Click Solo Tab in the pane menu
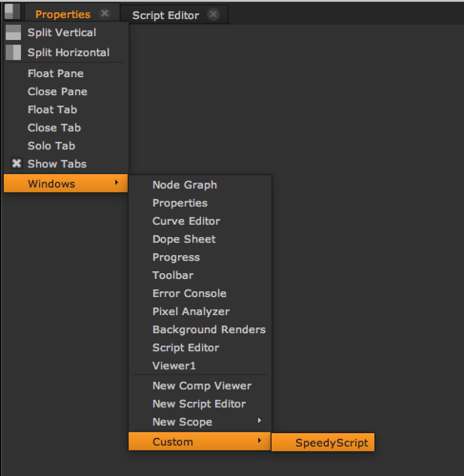 click(x=51, y=146)
